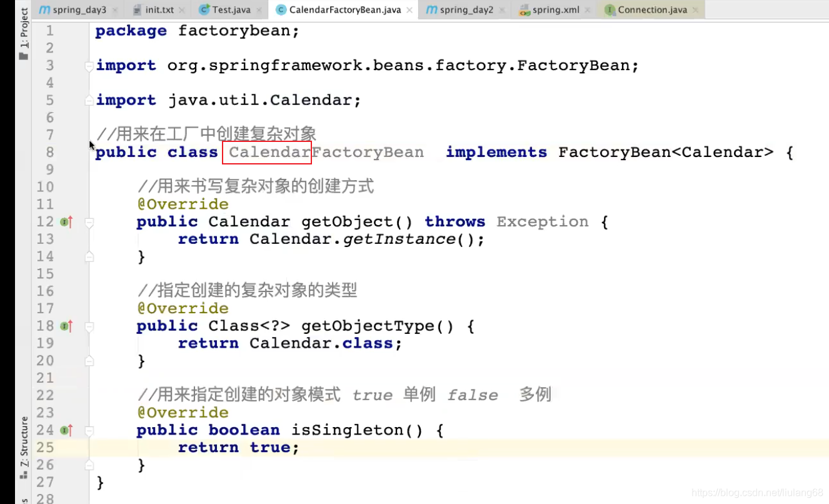Click the comment on line 16
Image resolution: width=829 pixels, height=504 pixels.
(247, 291)
